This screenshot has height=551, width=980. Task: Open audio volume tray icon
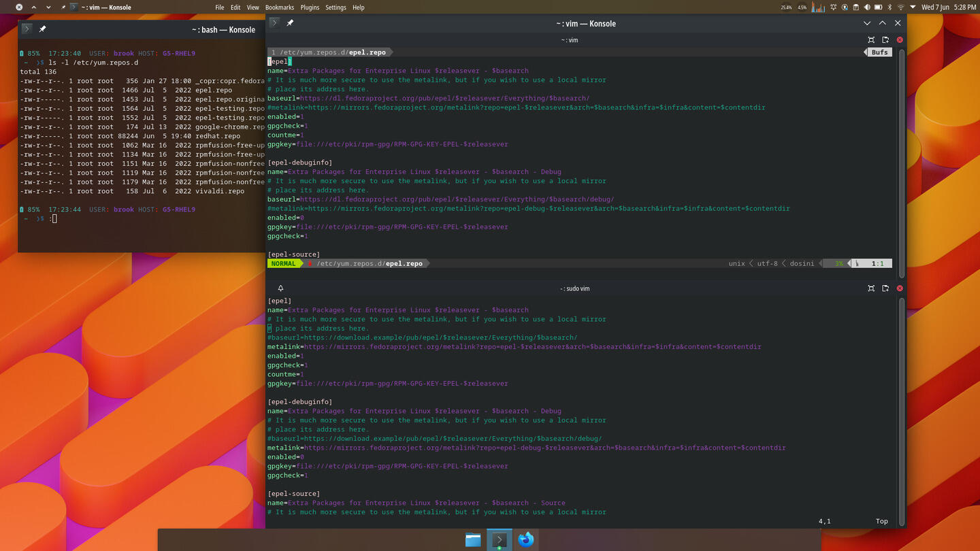tap(867, 7)
